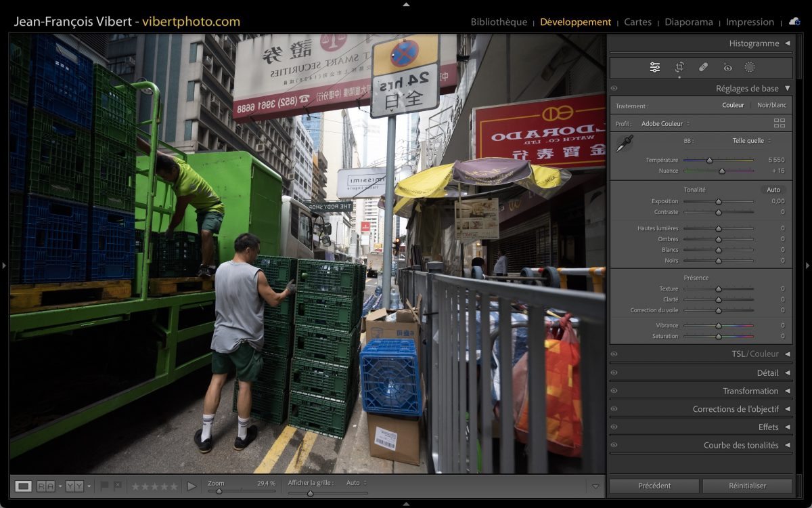This screenshot has height=508, width=812.
Task: Click the Edit sliders icon
Action: coord(655,67)
